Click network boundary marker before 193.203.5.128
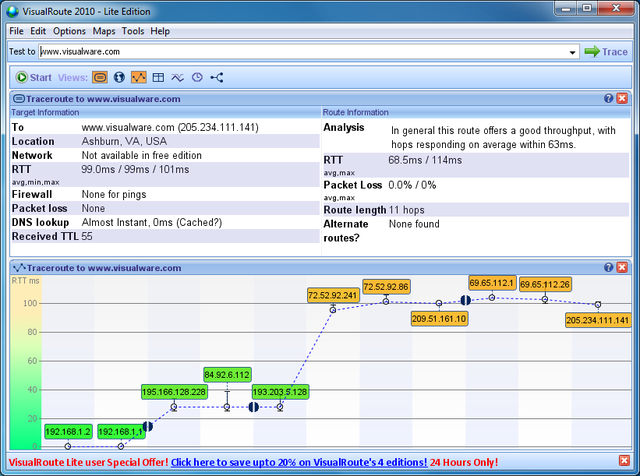640x476 pixels. click(253, 407)
